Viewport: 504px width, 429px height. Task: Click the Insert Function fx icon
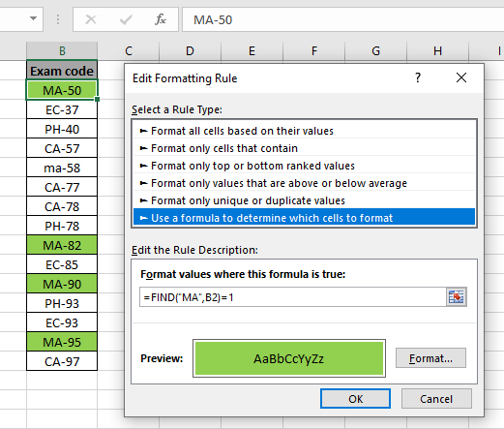pyautogui.click(x=161, y=19)
